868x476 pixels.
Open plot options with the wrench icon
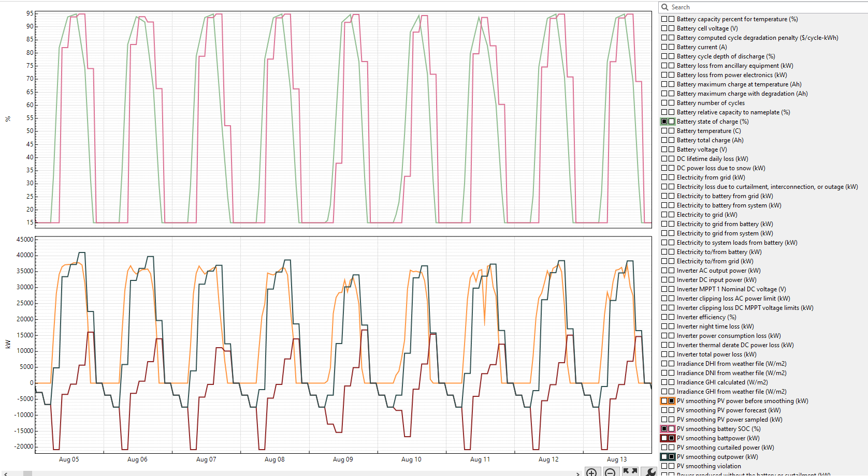(x=649, y=472)
